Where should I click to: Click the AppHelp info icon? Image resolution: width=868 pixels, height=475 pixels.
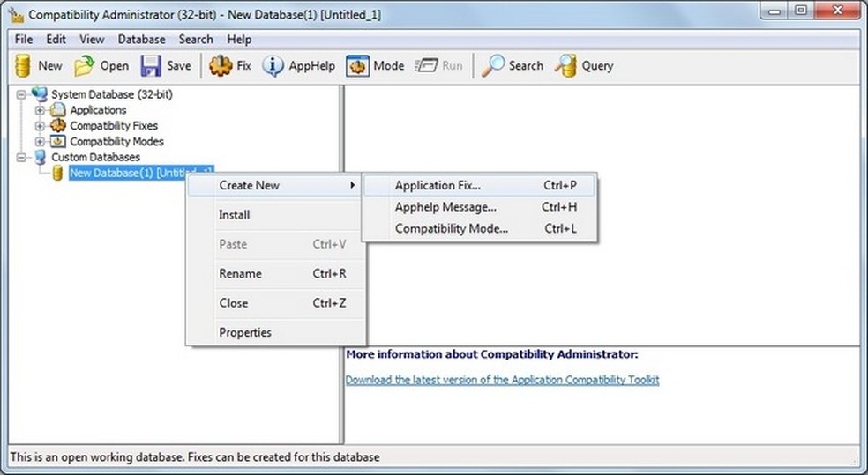pos(273,66)
